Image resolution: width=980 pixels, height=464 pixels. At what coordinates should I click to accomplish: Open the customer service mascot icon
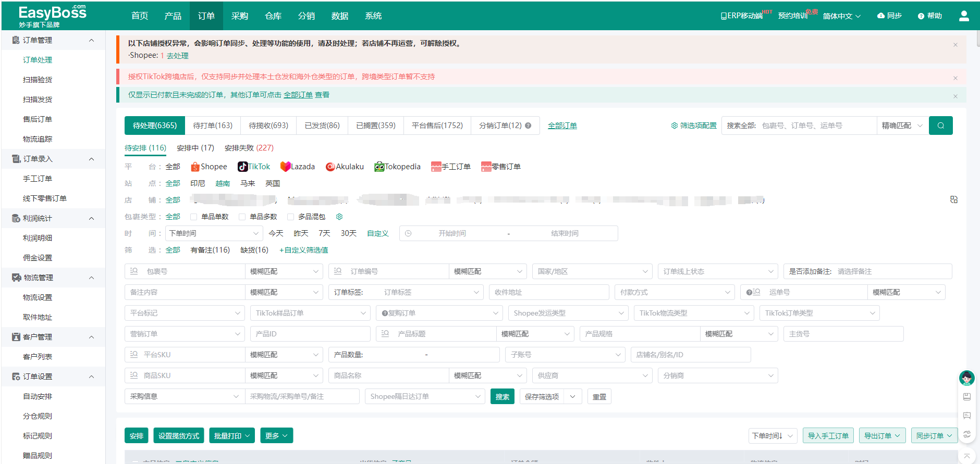[x=967, y=378]
